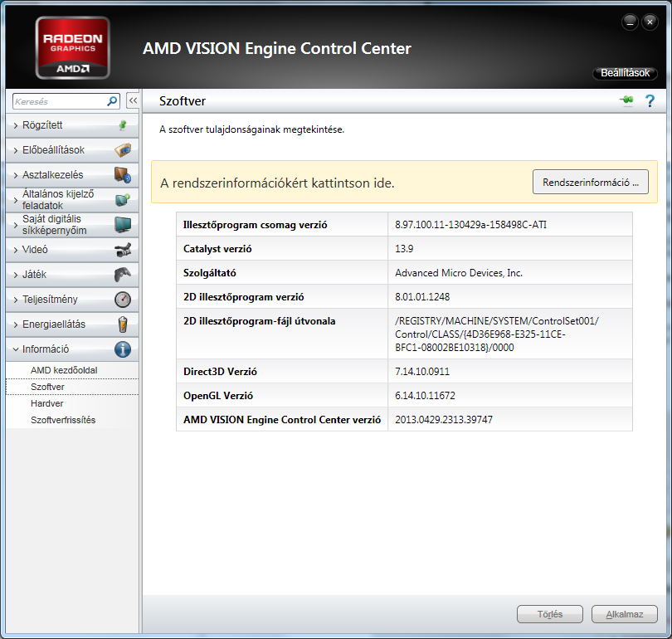This screenshot has height=639, width=672.
Task: Click the Előbeállítások presets icon
Action: [123, 150]
